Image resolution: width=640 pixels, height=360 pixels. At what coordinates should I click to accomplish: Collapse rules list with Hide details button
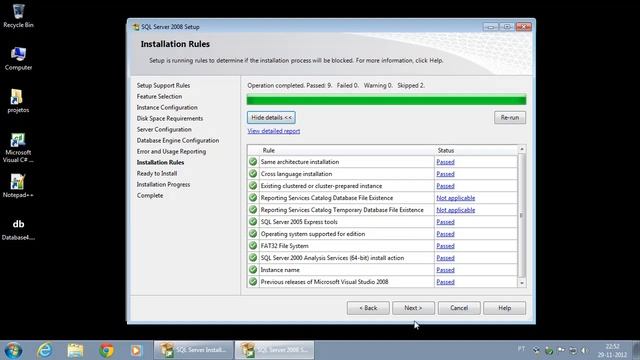point(271,118)
